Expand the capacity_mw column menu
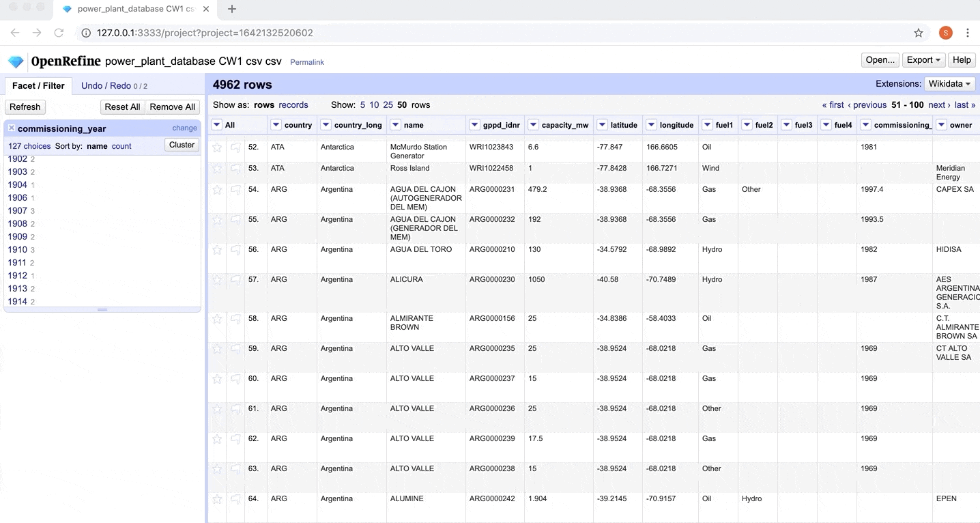 coord(534,125)
